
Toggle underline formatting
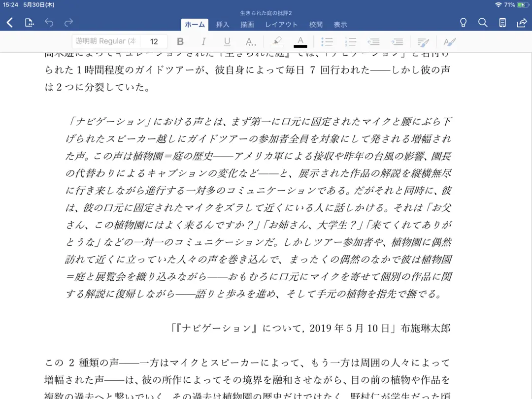coord(227,42)
